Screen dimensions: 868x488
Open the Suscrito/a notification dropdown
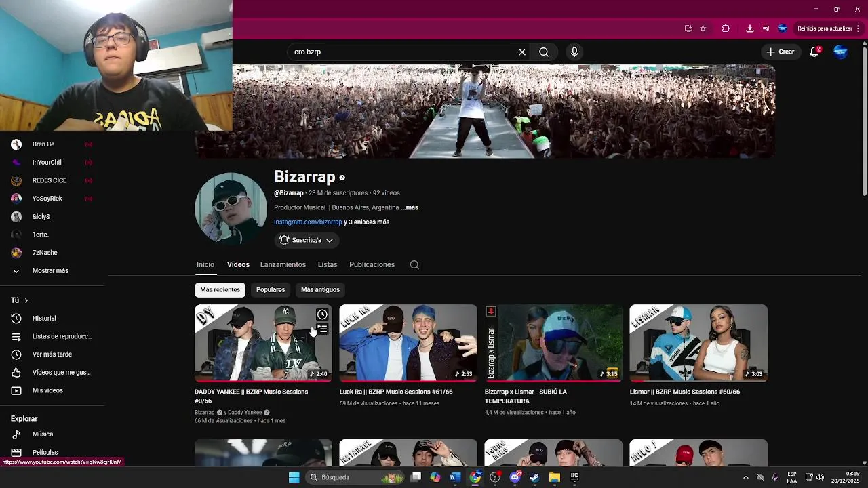tap(307, 240)
